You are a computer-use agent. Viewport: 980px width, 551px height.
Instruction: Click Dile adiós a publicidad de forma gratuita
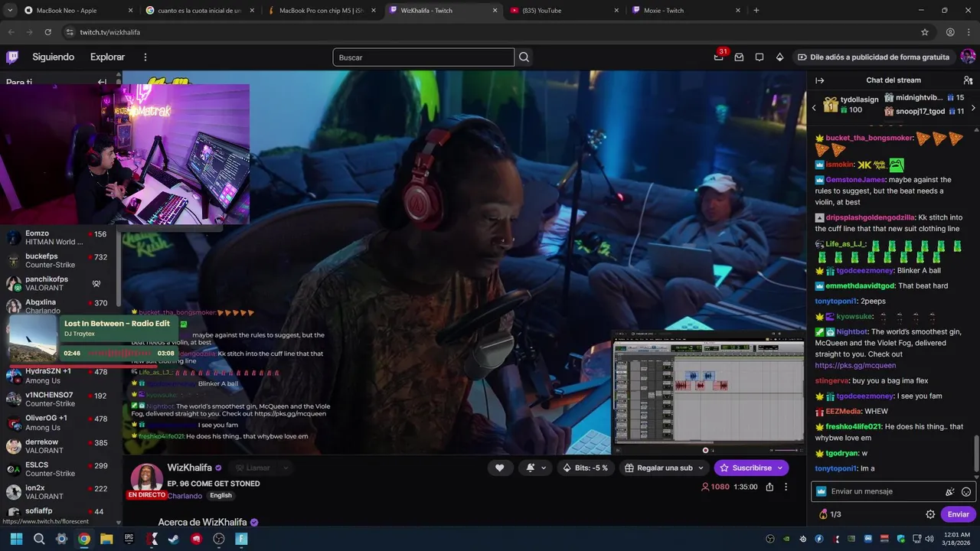point(874,57)
